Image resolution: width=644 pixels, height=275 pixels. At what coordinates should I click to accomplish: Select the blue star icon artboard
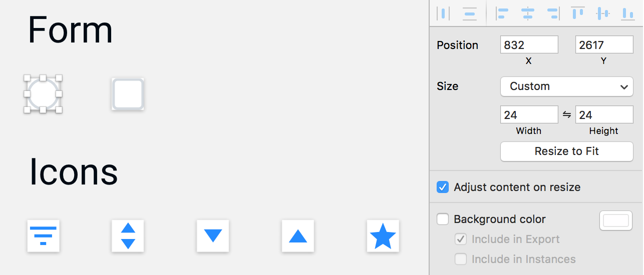click(383, 235)
